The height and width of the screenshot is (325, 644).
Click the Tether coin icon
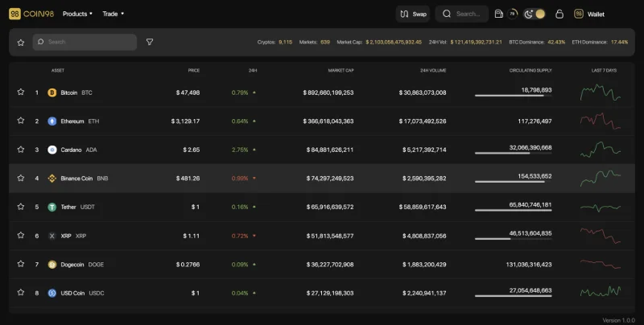click(52, 208)
